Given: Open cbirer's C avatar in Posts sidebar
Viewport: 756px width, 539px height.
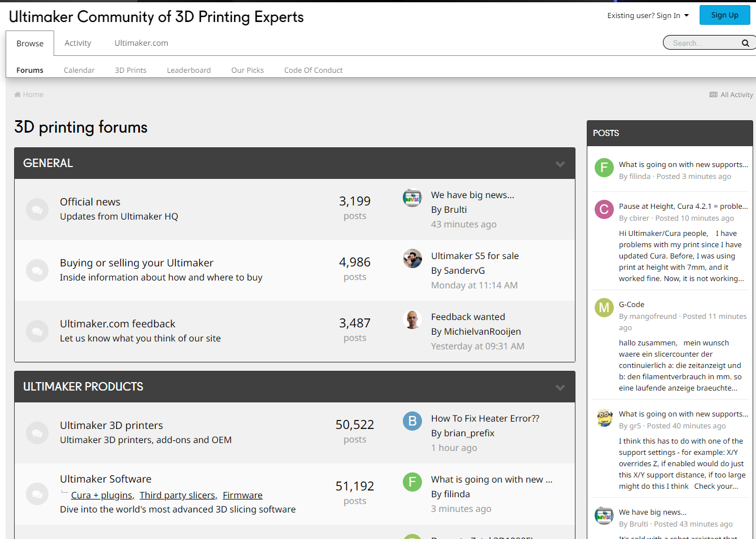Looking at the screenshot, I should pos(604,209).
